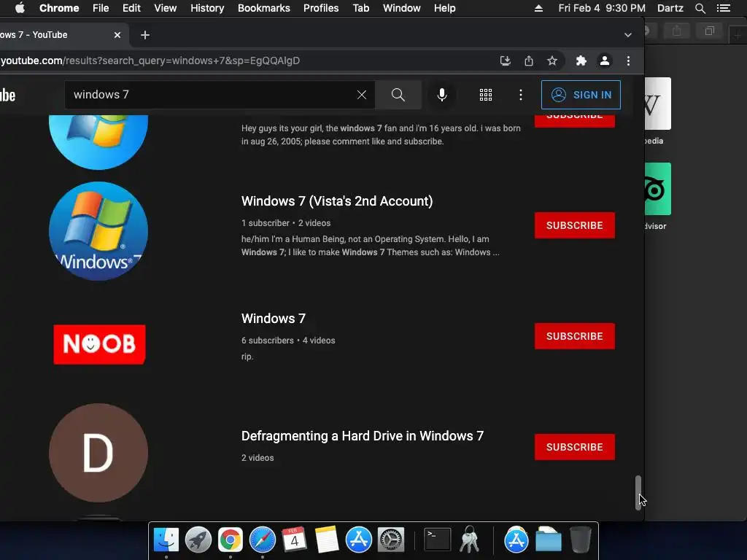The height and width of the screenshot is (560, 747).
Task: Open Finder from the Dock
Action: (166, 540)
